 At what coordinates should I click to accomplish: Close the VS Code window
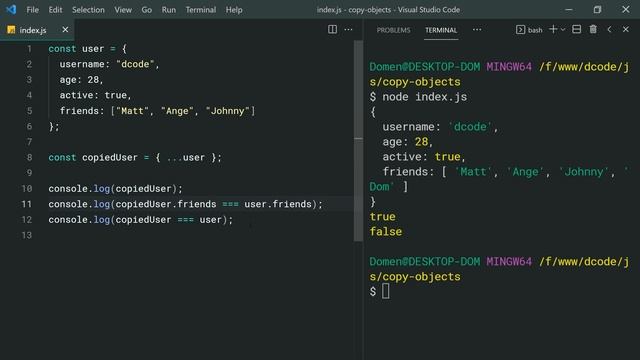click(626, 9)
